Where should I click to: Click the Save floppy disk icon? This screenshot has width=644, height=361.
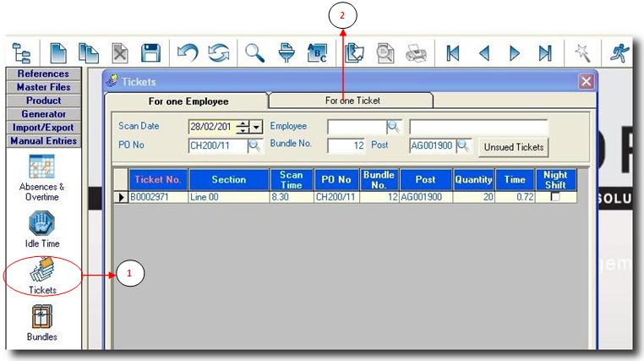tap(150, 52)
